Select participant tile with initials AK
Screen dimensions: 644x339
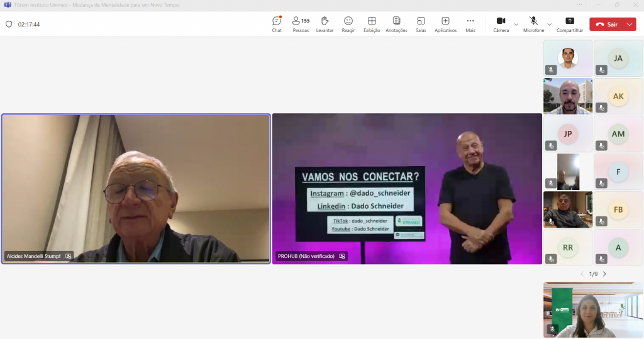point(618,96)
